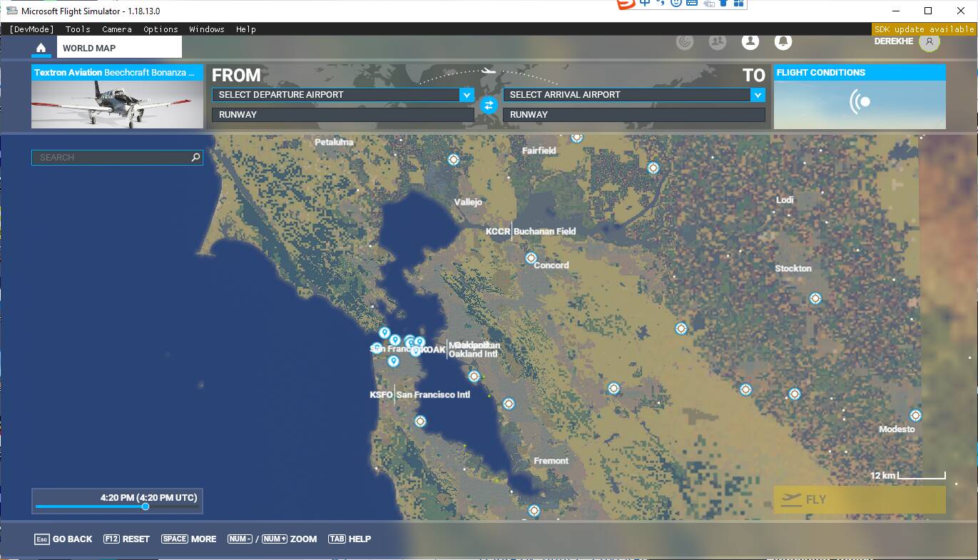Open the Camera menu
This screenshot has width=978, height=560.
(116, 29)
